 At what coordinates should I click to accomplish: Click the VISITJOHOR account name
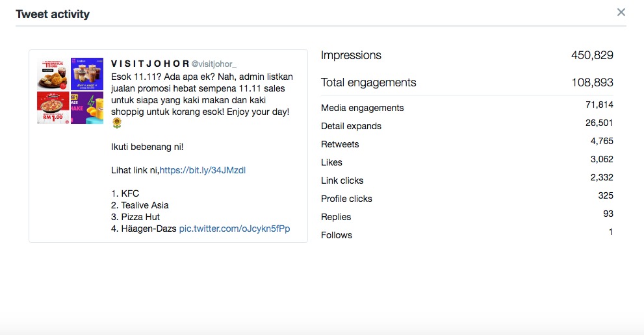tap(150, 64)
